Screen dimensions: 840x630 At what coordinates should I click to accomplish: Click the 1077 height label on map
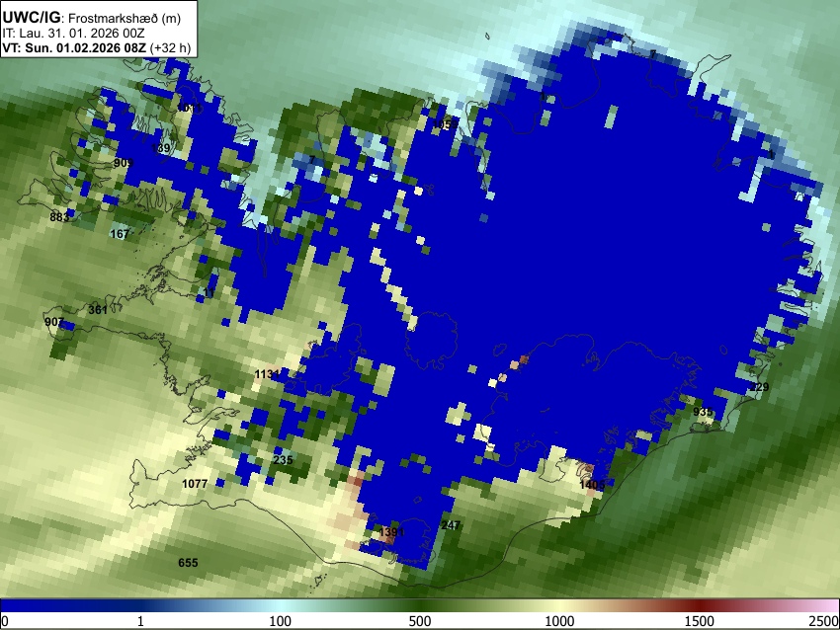(x=195, y=483)
